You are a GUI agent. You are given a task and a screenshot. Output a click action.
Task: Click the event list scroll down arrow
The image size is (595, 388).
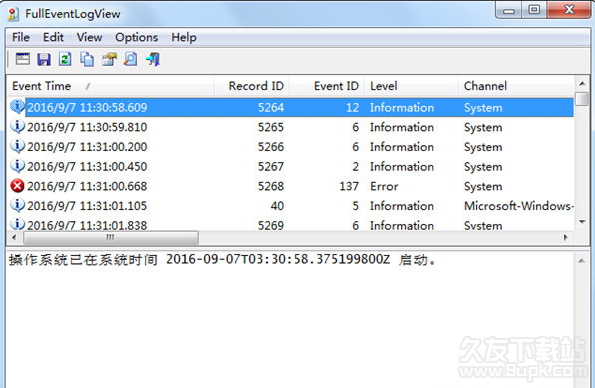pos(582,222)
